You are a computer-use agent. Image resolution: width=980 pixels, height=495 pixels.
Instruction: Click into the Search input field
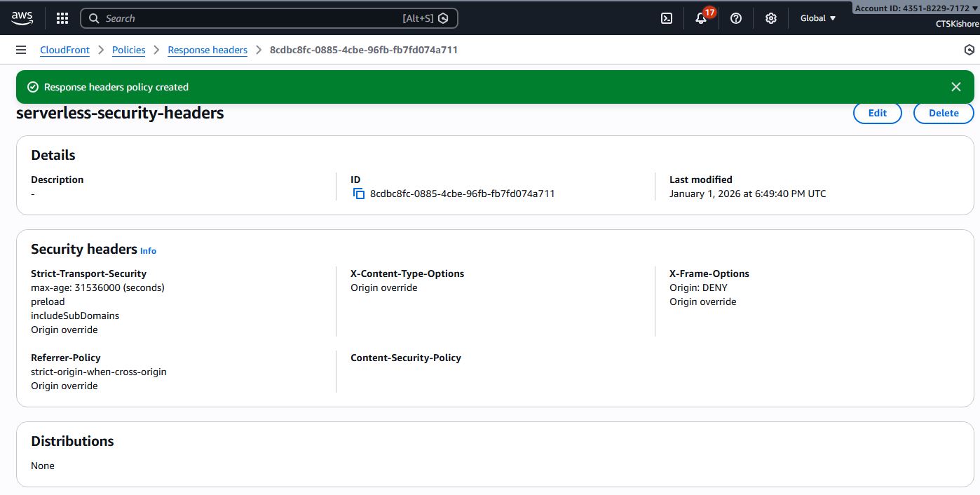click(x=252, y=18)
